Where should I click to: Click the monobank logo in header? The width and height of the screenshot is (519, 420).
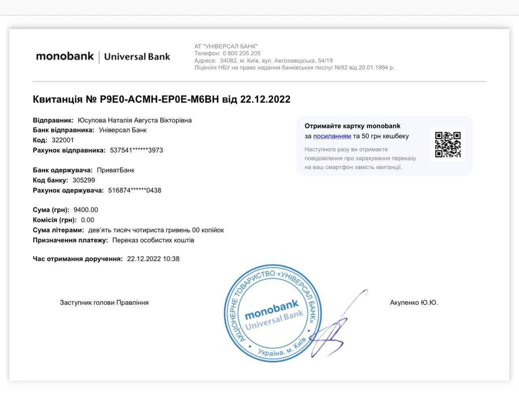coord(65,56)
